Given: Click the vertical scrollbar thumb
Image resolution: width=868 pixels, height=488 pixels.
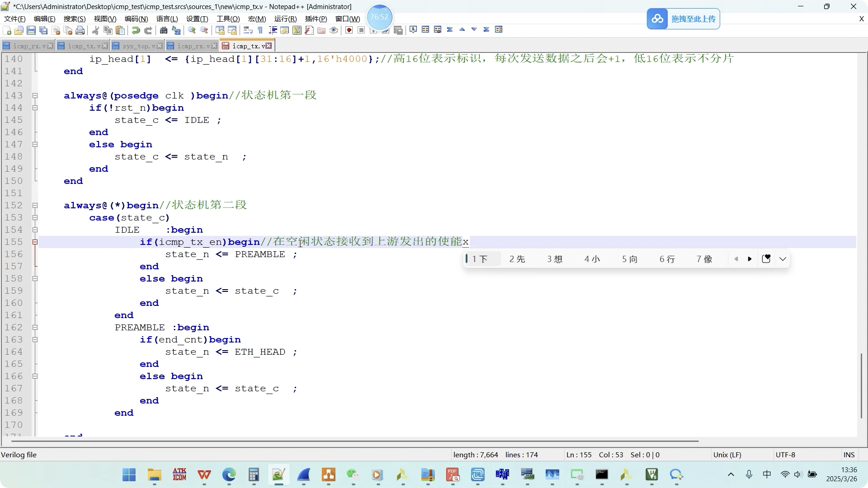Looking at the screenshot, I should coord(861,385).
